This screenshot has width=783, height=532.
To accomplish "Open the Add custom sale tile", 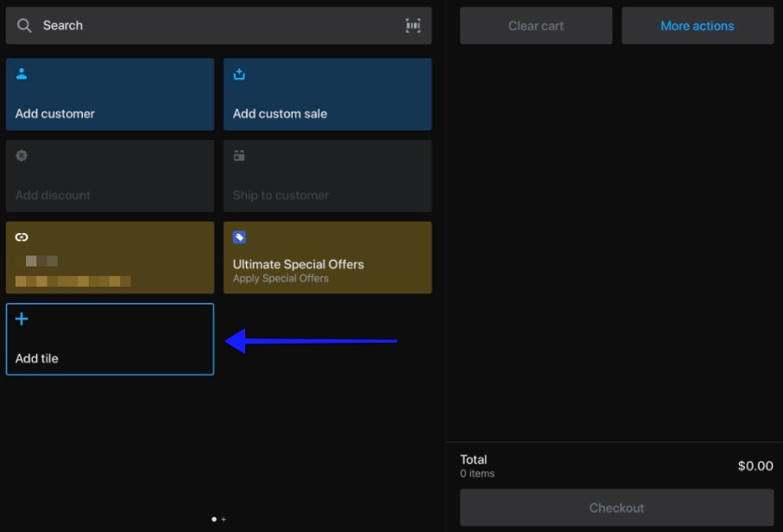I will (327, 94).
